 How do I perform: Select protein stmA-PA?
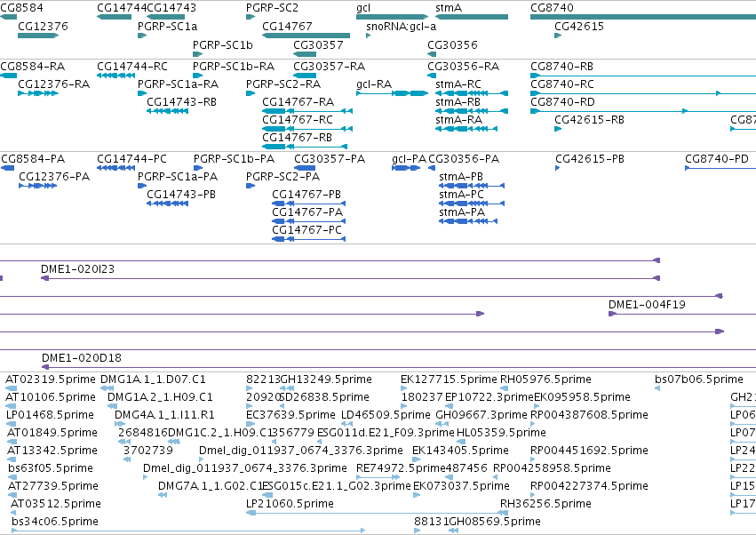(462, 212)
